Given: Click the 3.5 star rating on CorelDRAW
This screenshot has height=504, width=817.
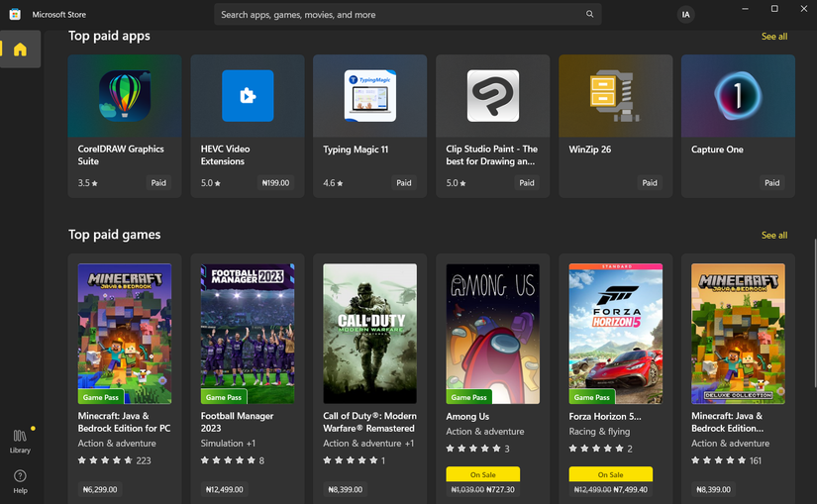Looking at the screenshot, I should pos(87,183).
